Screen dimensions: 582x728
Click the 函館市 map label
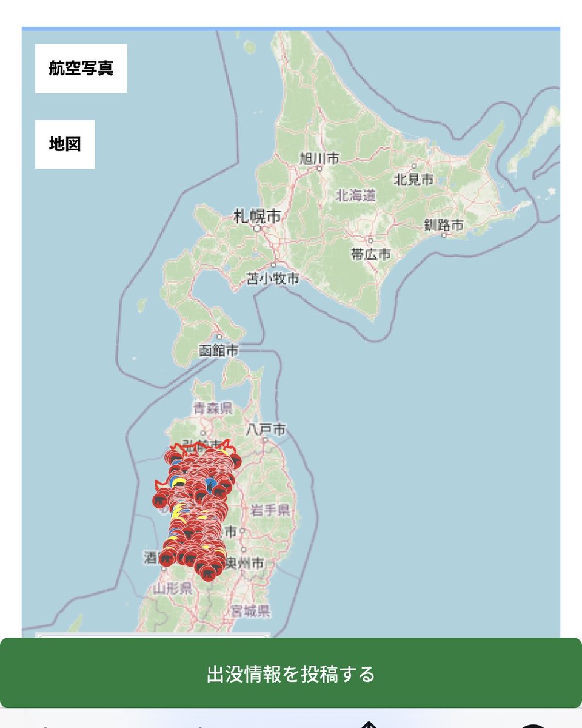pyautogui.click(x=219, y=351)
